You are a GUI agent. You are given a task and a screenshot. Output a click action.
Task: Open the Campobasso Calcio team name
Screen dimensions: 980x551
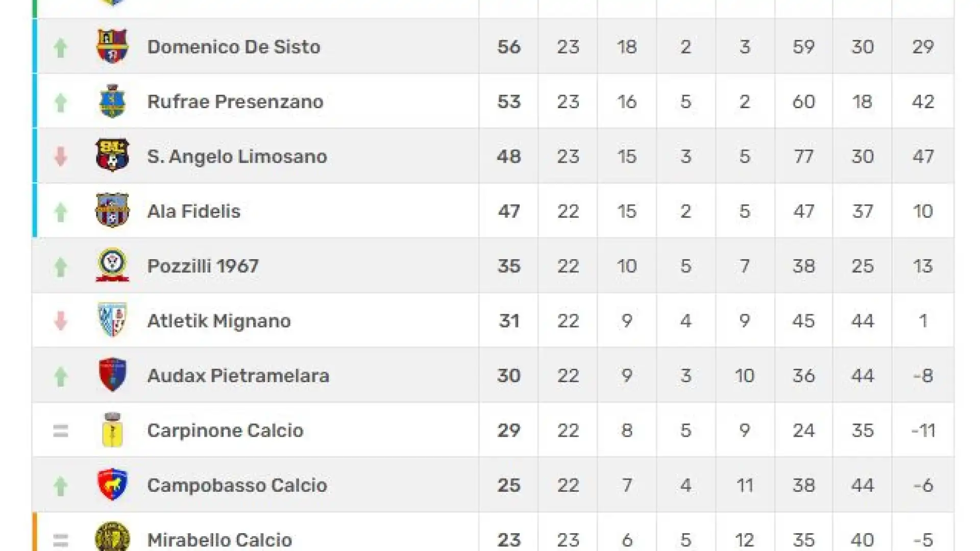237,485
